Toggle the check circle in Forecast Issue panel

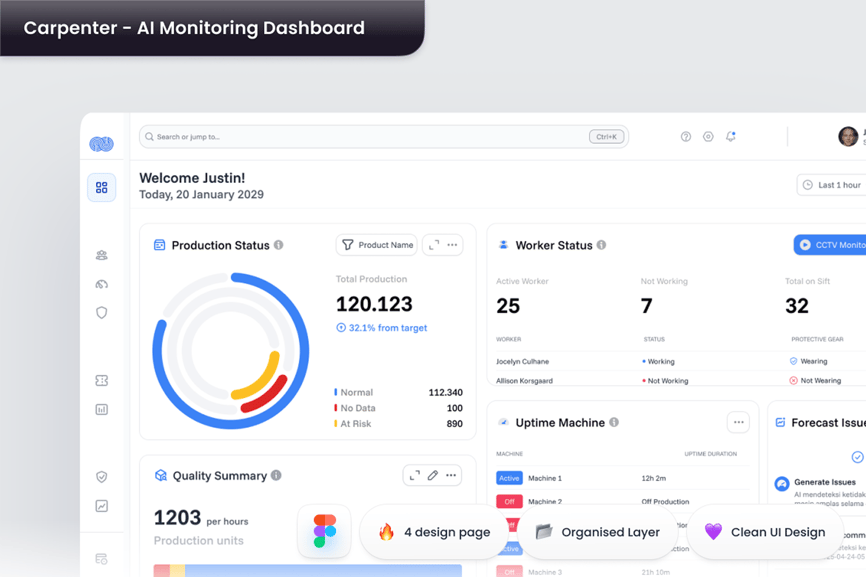click(x=857, y=457)
